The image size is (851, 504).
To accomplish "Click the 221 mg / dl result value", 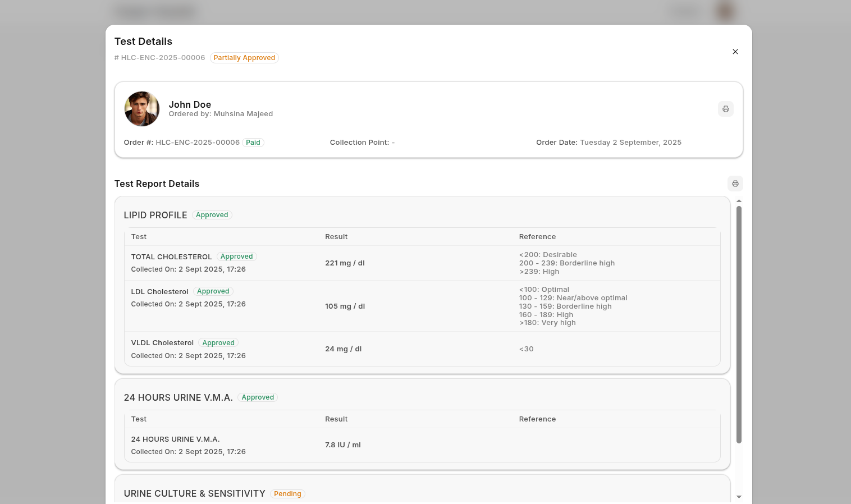I will click(345, 263).
